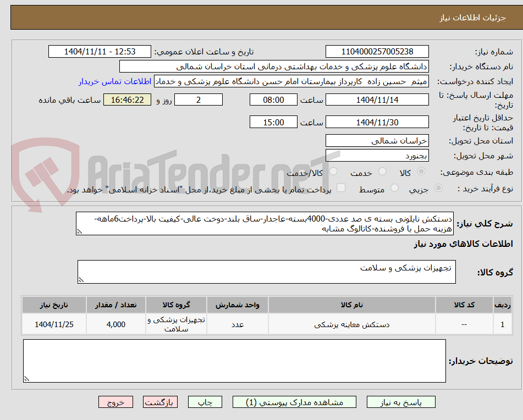Click the نام کالا column header

coord(351,305)
